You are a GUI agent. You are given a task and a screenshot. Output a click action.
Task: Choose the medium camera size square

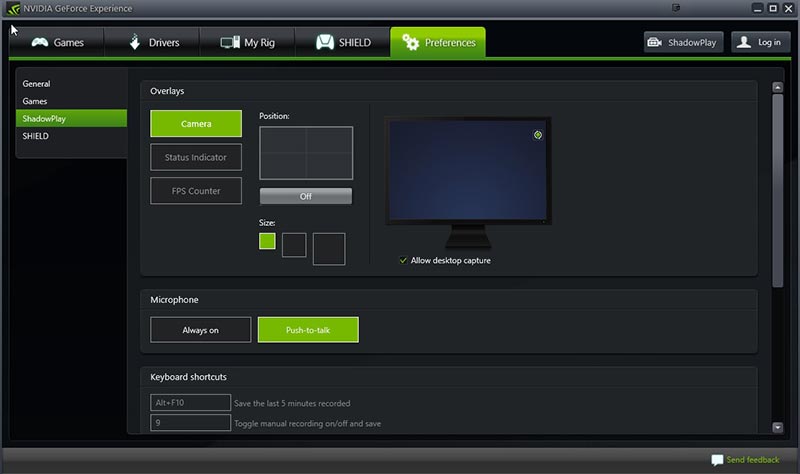294,245
